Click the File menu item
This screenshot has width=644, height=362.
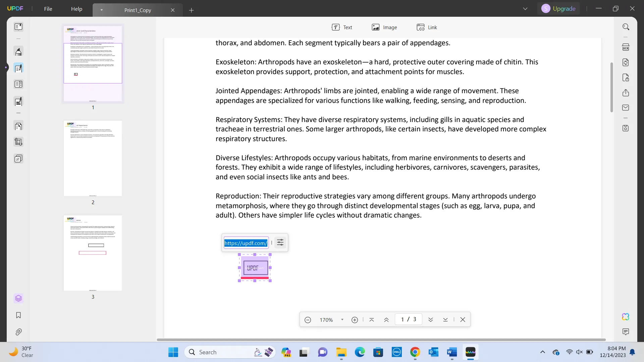[48, 8]
